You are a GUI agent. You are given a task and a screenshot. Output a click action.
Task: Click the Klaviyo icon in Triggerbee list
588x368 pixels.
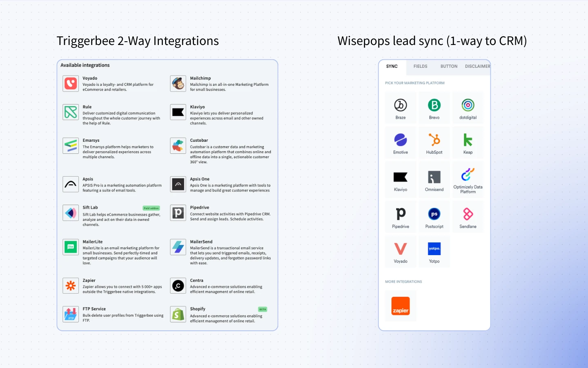(x=178, y=112)
